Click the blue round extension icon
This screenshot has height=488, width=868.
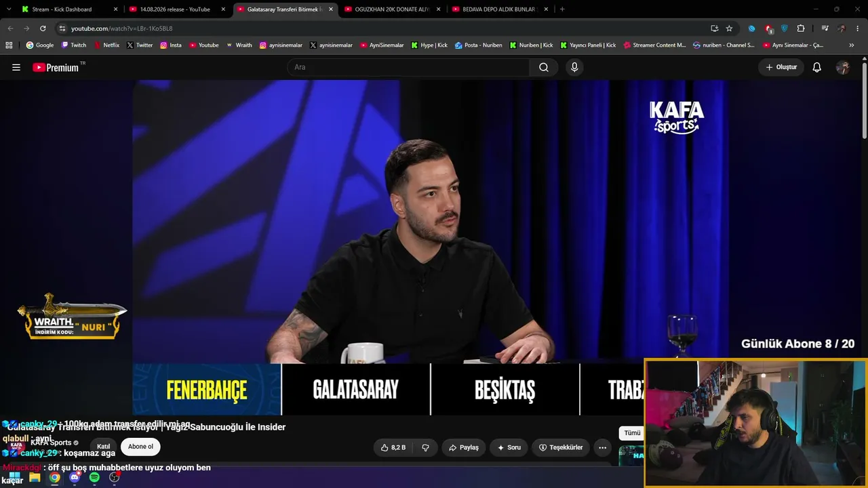[751, 28]
